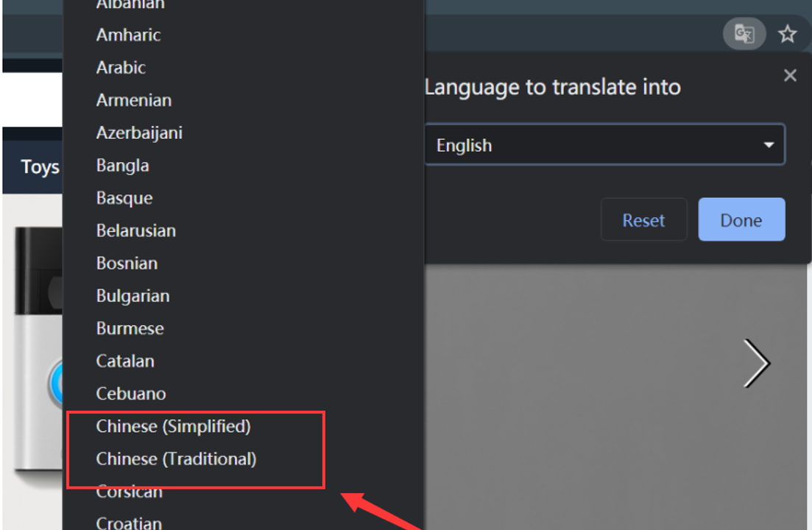Image resolution: width=812 pixels, height=530 pixels.
Task: Pick Armenian from the language list
Action: (133, 100)
